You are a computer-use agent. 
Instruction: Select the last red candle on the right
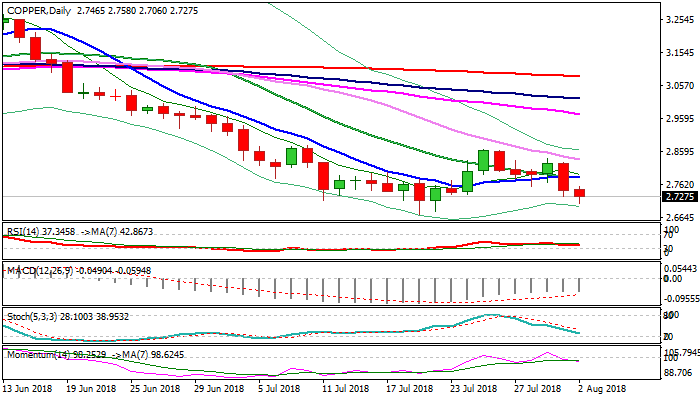point(580,192)
